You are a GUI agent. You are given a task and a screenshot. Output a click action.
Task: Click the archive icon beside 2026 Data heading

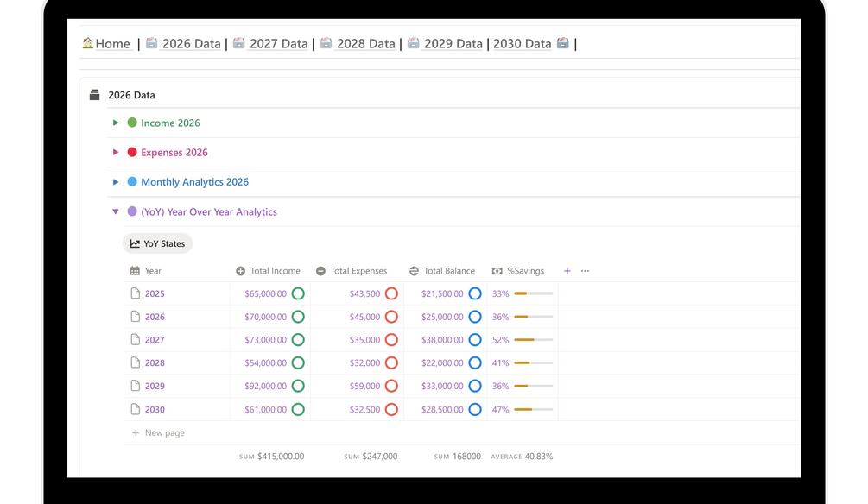[x=95, y=95]
